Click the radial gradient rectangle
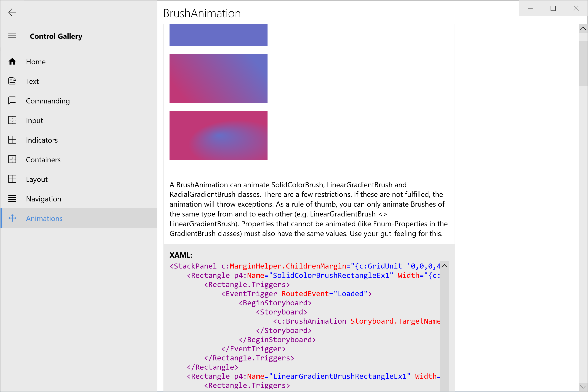This screenshot has width=588, height=392. point(218,135)
